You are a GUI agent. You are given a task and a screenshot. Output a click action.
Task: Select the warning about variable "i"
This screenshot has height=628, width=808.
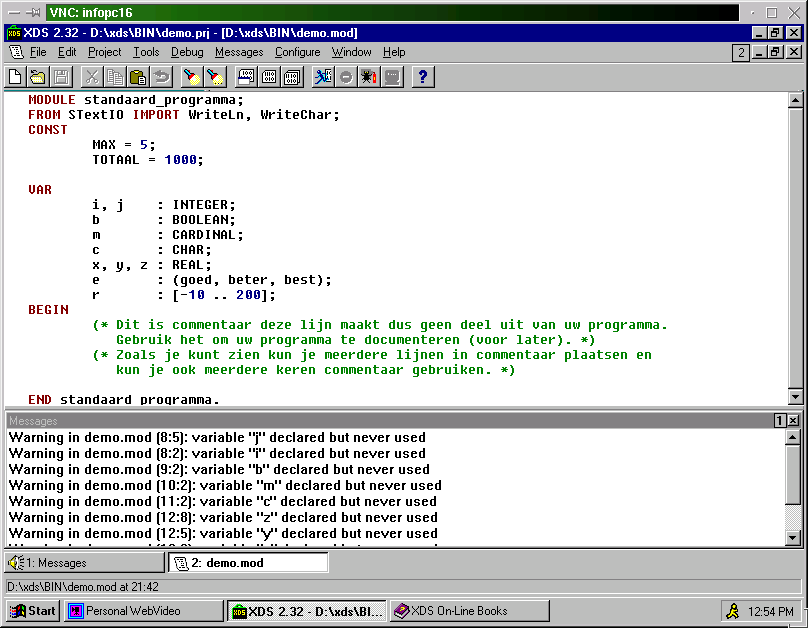(217, 453)
